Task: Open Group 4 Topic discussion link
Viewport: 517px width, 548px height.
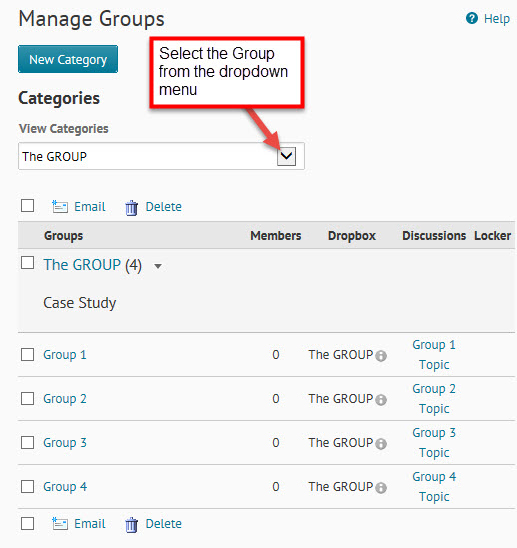Action: pos(434,486)
